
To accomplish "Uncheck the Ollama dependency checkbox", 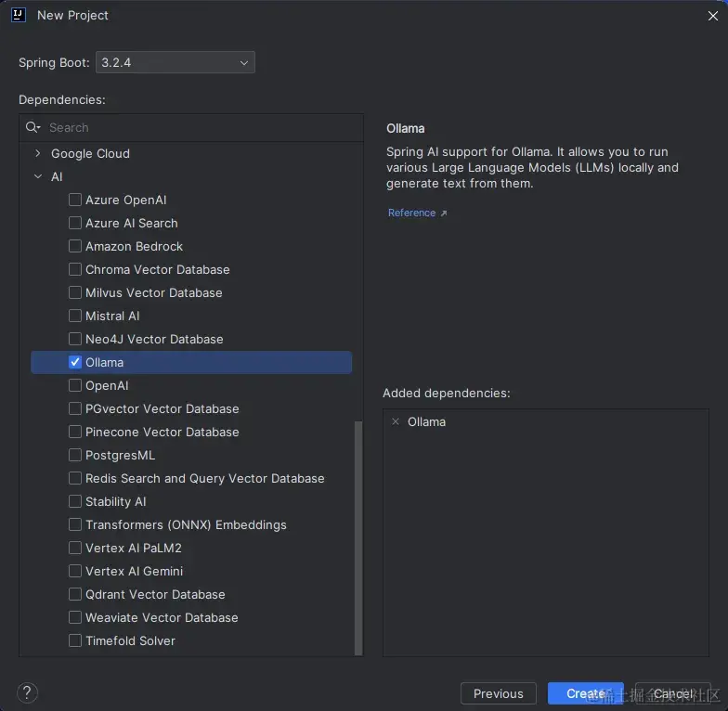I will click(x=75, y=362).
